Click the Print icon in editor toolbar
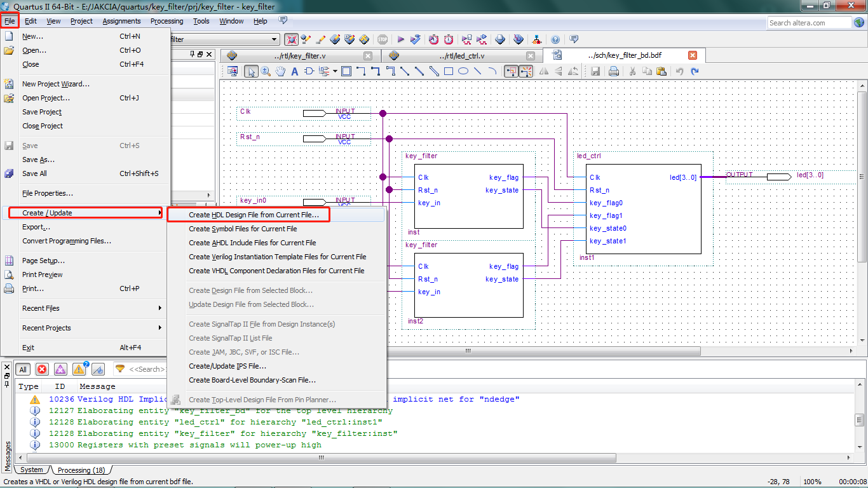 [x=614, y=71]
